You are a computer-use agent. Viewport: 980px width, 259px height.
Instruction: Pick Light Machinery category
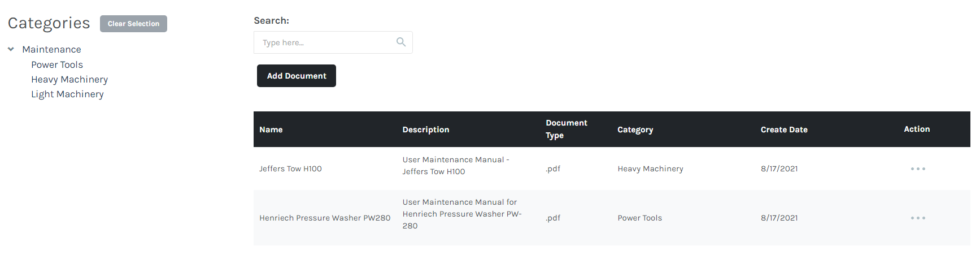(x=67, y=94)
